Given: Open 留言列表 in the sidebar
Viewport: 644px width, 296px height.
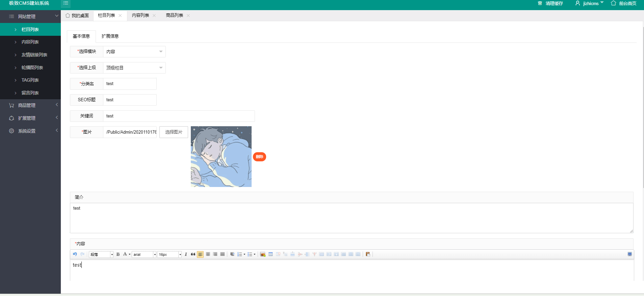Looking at the screenshot, I should click(30, 93).
